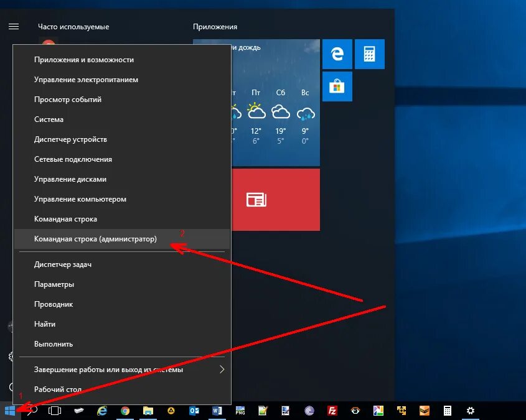Open Диспетчер задач
This screenshot has height=420, width=526.
pyautogui.click(x=122, y=264)
